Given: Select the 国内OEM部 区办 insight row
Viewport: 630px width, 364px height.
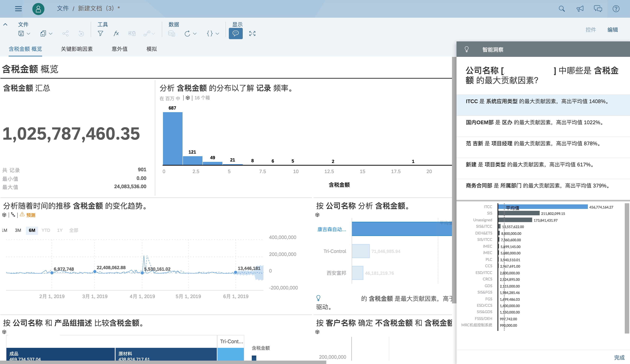Looking at the screenshot, I should coord(543,126).
